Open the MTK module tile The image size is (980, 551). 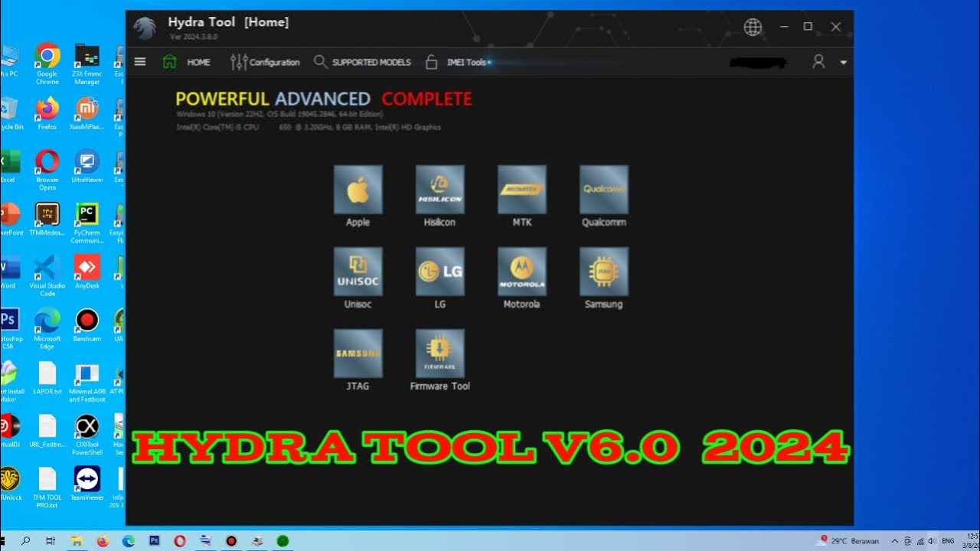tap(521, 190)
